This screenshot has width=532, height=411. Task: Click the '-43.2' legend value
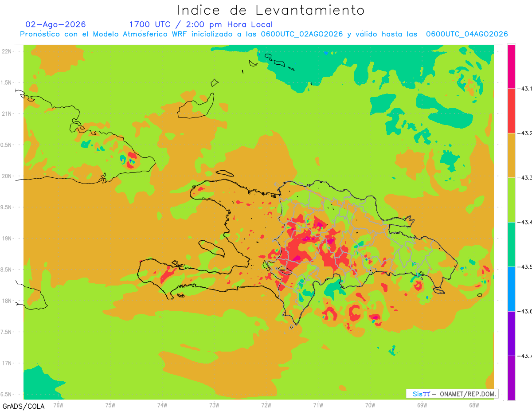(x=524, y=133)
